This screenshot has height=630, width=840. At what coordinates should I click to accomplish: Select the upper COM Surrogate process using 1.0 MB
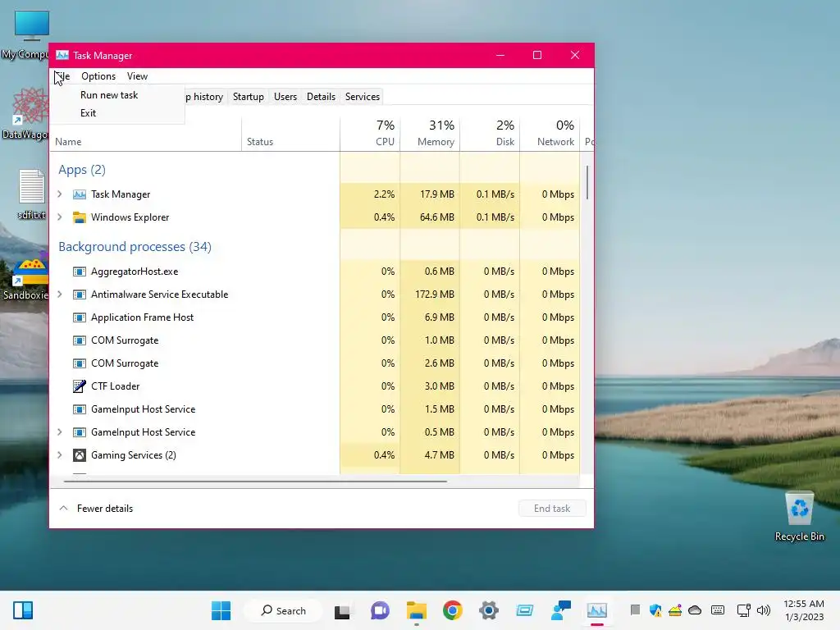coord(315,340)
